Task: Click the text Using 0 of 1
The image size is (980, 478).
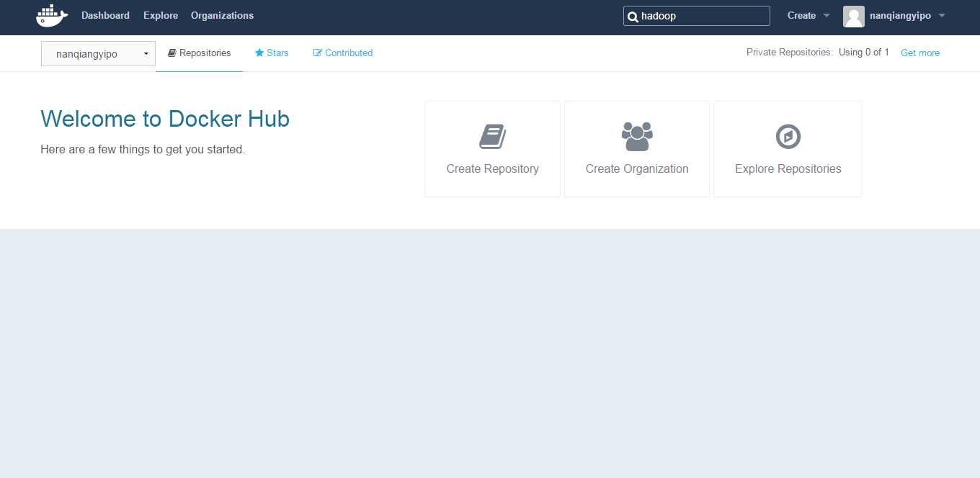Action: [x=864, y=53]
